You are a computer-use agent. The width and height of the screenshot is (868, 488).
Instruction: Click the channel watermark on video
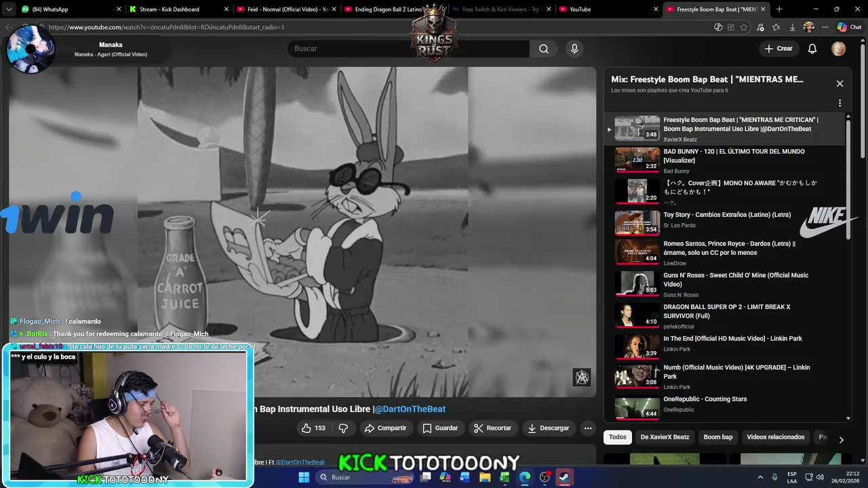pos(582,378)
